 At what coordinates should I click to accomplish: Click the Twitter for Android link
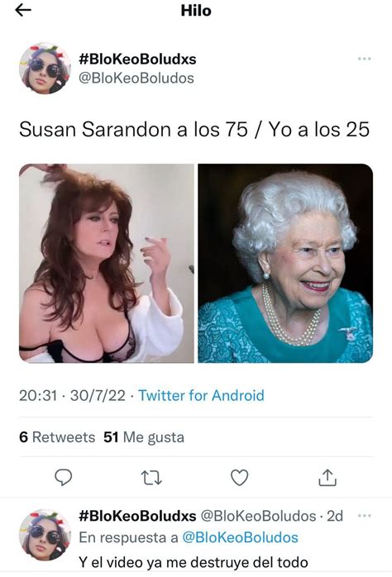point(201,396)
